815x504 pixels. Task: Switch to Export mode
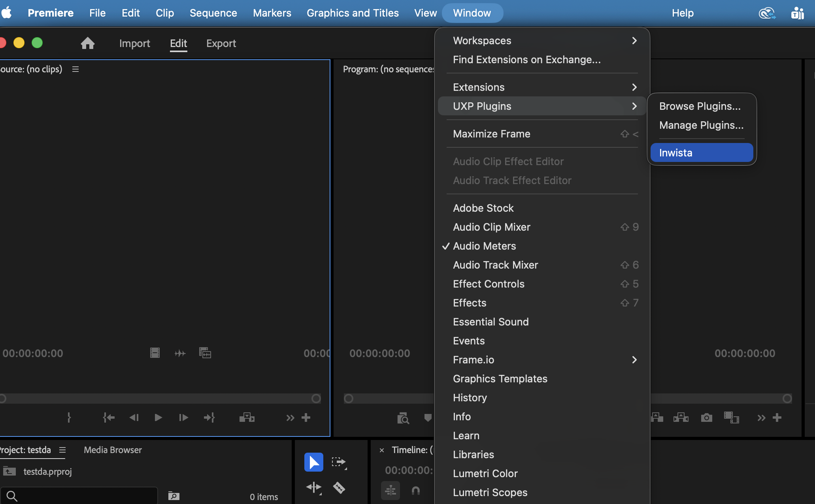[x=221, y=43]
